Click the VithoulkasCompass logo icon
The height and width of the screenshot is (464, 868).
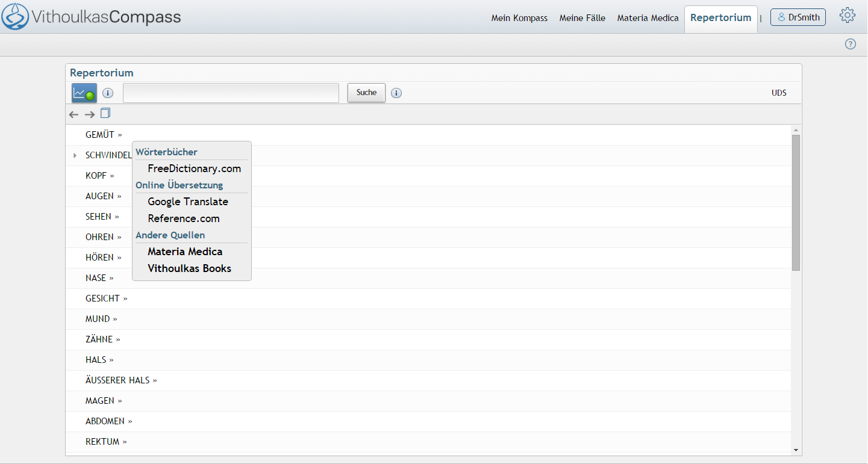pyautogui.click(x=14, y=16)
